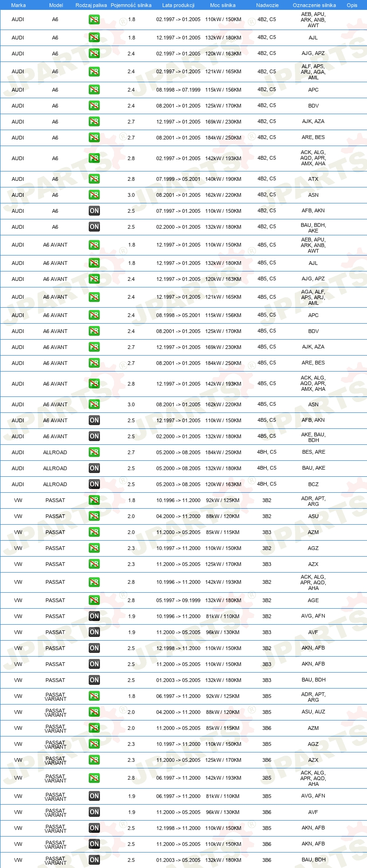The width and height of the screenshot is (367, 868).
Task: Click petrol icon in Passat Variant ASU, AUZ row
Action: coord(94,712)
